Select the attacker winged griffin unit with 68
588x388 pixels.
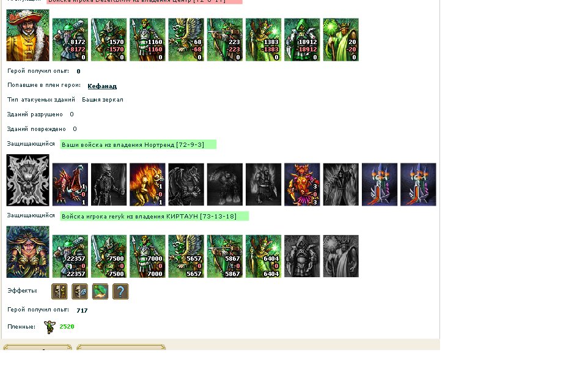(186, 40)
